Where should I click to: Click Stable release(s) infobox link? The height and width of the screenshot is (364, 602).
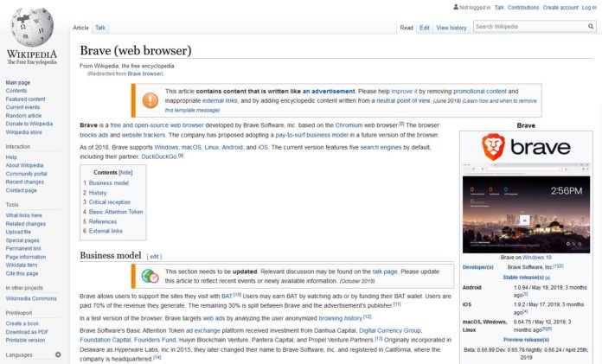click(x=523, y=278)
